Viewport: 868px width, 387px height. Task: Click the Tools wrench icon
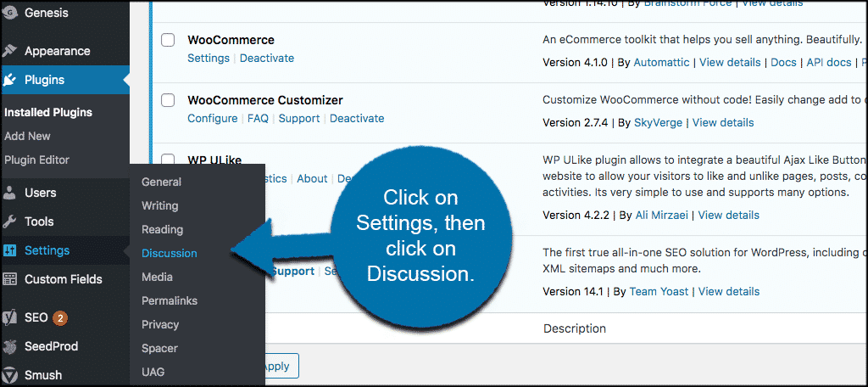9,222
